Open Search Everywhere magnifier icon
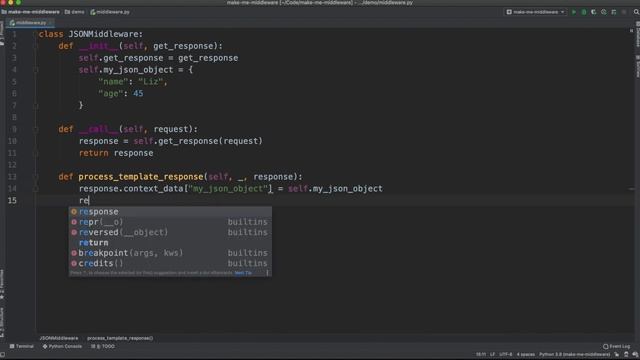 (636, 12)
